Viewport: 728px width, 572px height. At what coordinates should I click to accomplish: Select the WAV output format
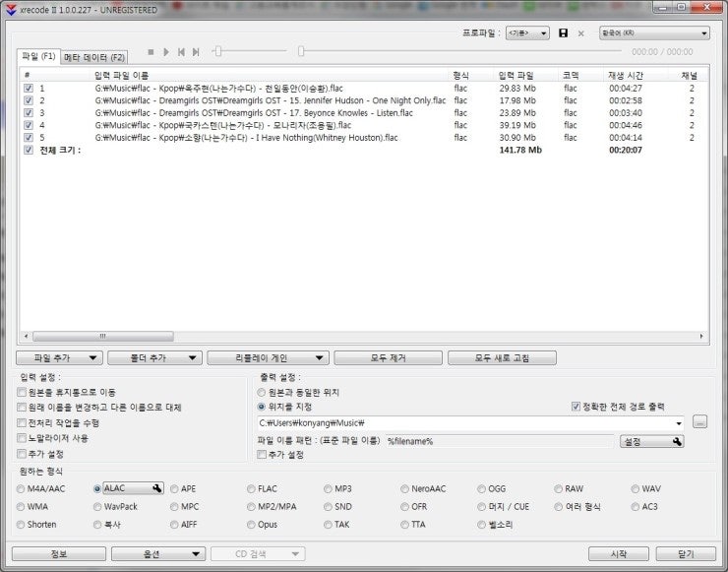tap(645, 489)
